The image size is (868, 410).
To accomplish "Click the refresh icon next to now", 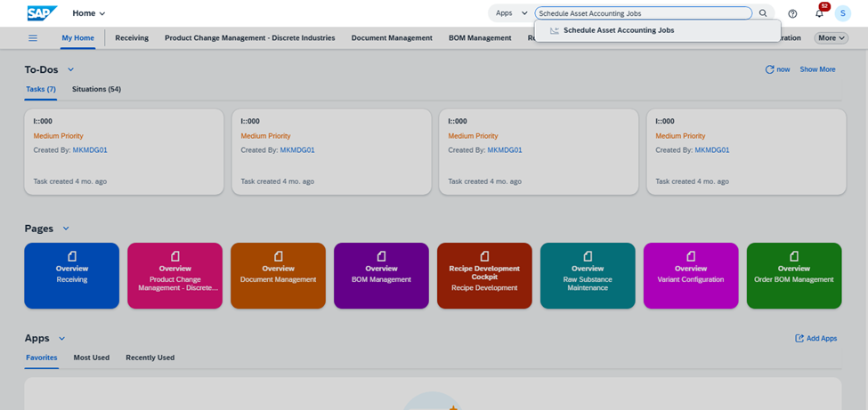I will [769, 69].
